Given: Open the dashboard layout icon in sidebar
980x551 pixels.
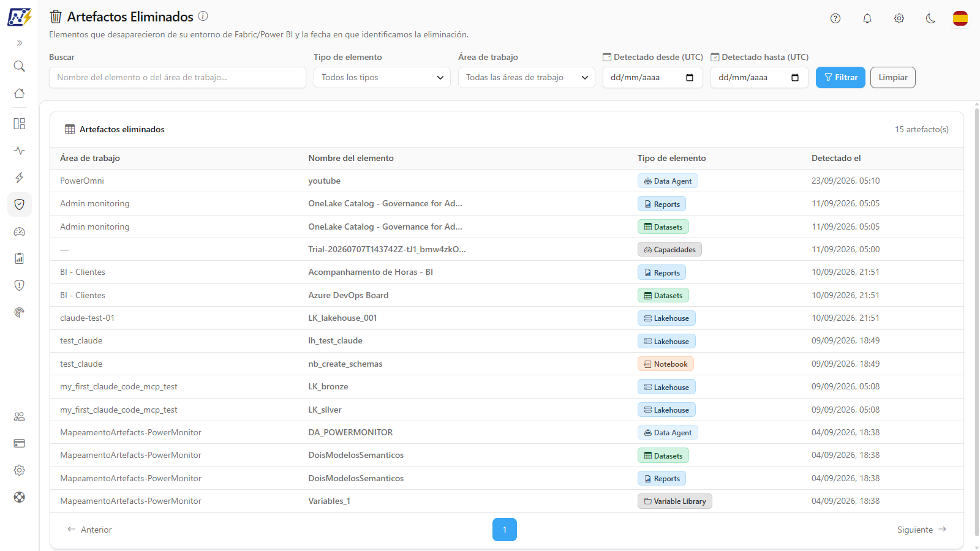Looking at the screenshot, I should click(x=20, y=124).
